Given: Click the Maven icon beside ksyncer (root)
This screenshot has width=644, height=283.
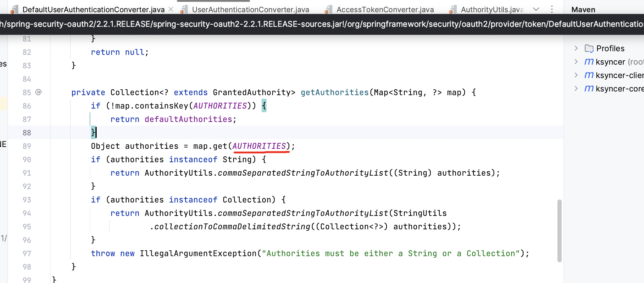Looking at the screenshot, I should [589, 62].
